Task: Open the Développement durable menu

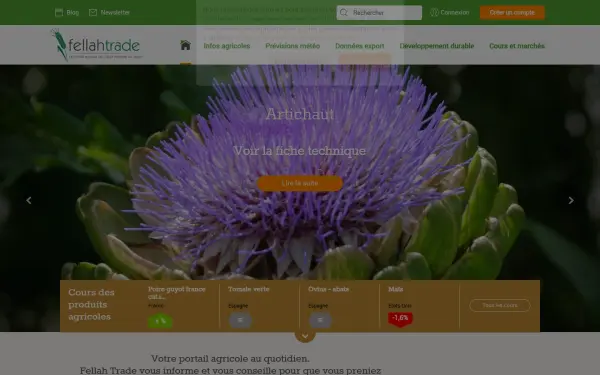Action: pos(437,46)
